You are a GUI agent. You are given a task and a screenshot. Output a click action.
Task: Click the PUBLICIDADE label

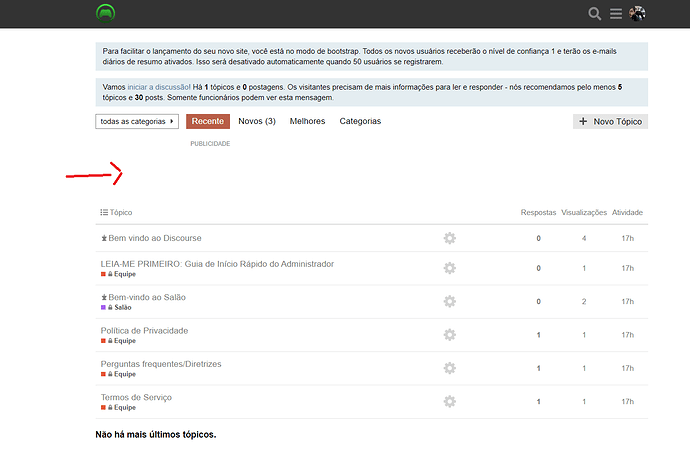tap(210, 144)
